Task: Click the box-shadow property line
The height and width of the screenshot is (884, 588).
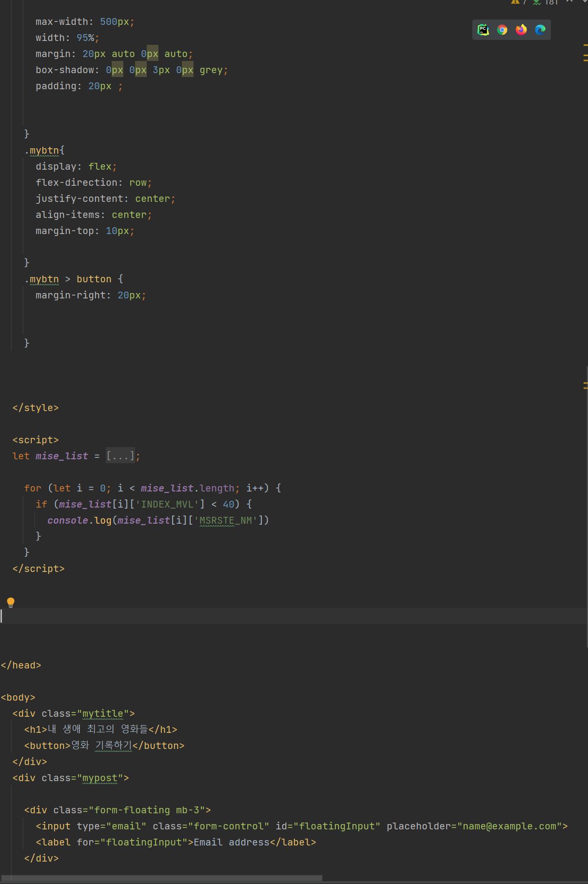Action: click(x=132, y=70)
